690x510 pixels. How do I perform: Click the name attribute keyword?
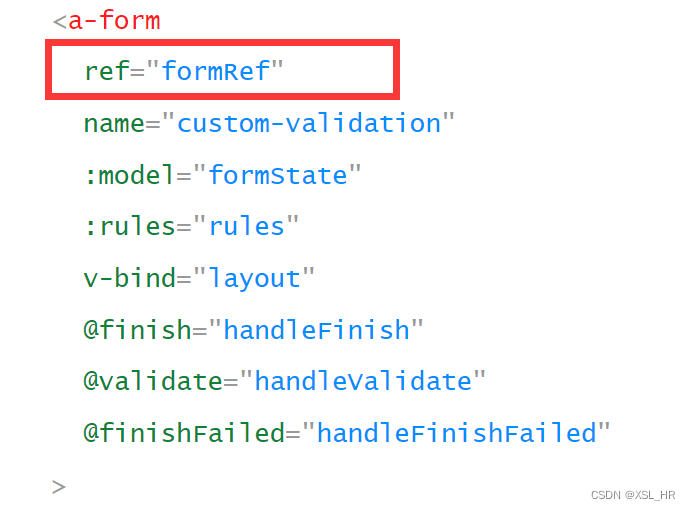pyautogui.click(x=114, y=124)
